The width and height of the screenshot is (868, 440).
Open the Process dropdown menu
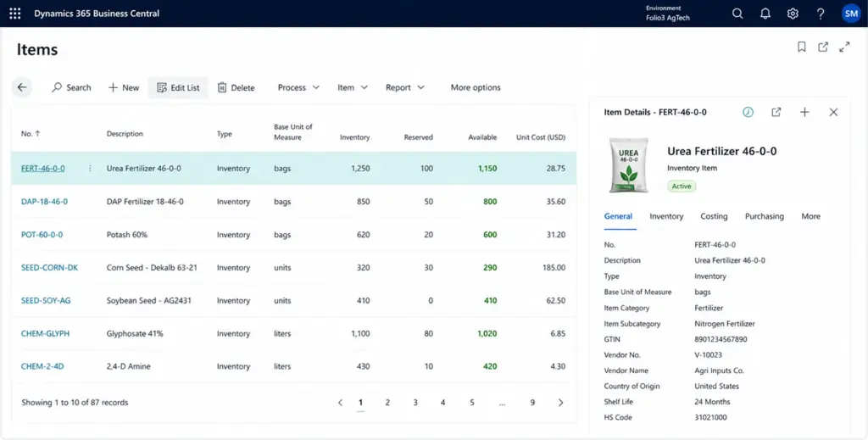click(x=298, y=87)
